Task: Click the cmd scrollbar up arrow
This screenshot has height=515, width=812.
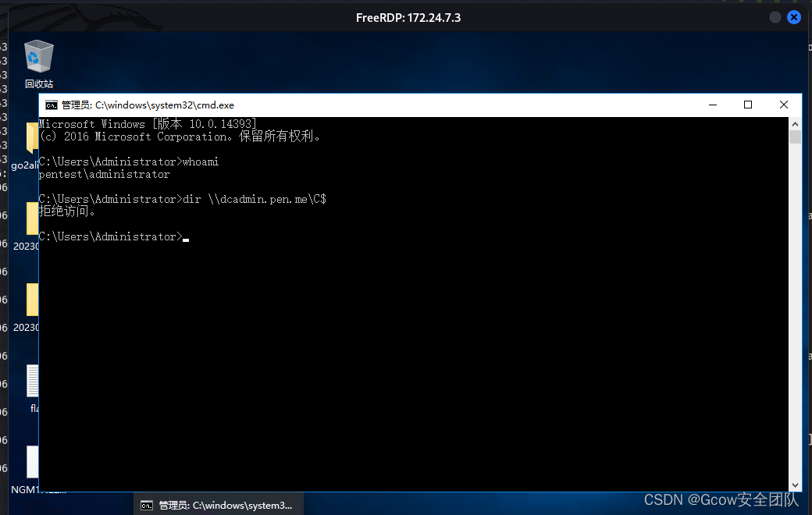Action: click(x=795, y=124)
